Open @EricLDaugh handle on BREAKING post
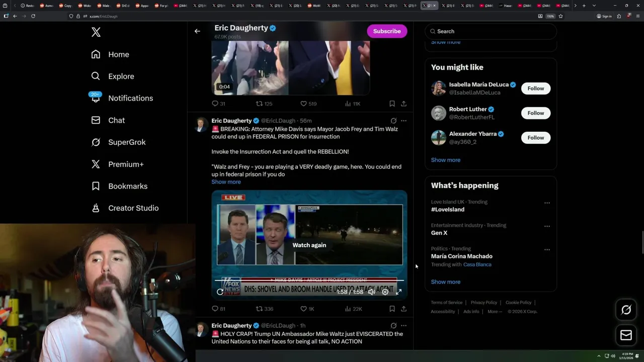The image size is (644, 362). pyautogui.click(x=278, y=121)
